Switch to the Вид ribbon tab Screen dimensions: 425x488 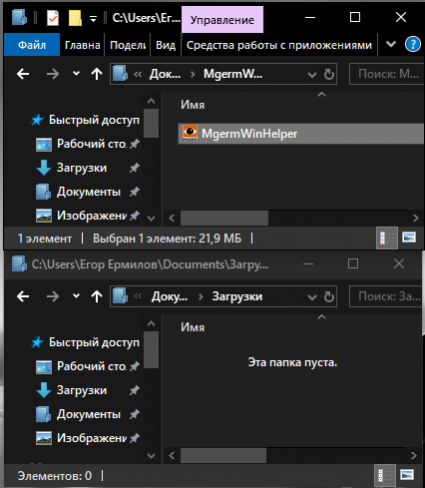(x=165, y=45)
